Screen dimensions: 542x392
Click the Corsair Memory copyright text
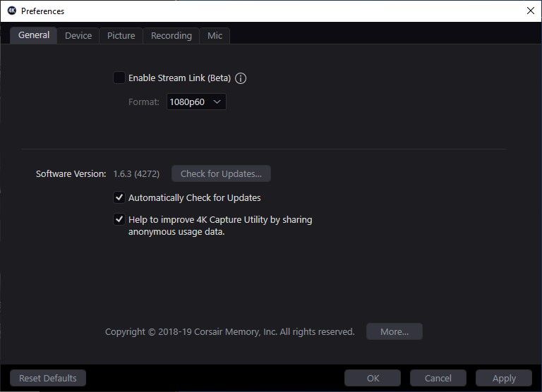pyautogui.click(x=230, y=332)
